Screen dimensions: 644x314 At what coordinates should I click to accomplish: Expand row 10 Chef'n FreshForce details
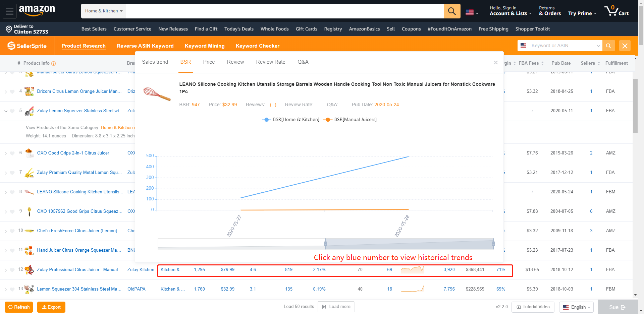5,231
